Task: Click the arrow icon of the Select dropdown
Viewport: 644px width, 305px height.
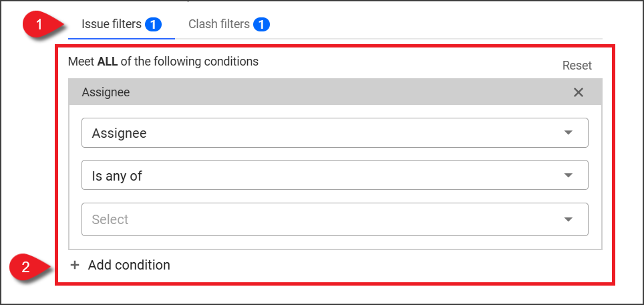Action: [569, 219]
